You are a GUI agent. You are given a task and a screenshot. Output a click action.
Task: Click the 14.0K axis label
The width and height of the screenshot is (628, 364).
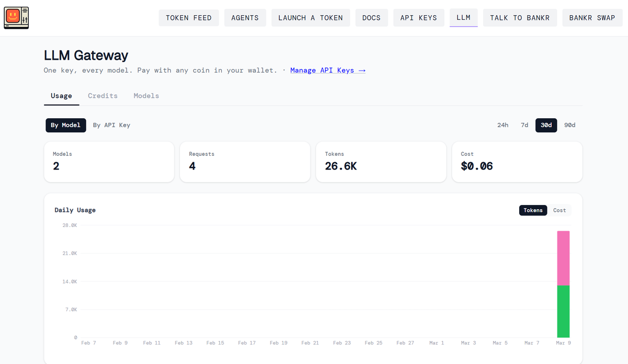(71, 281)
